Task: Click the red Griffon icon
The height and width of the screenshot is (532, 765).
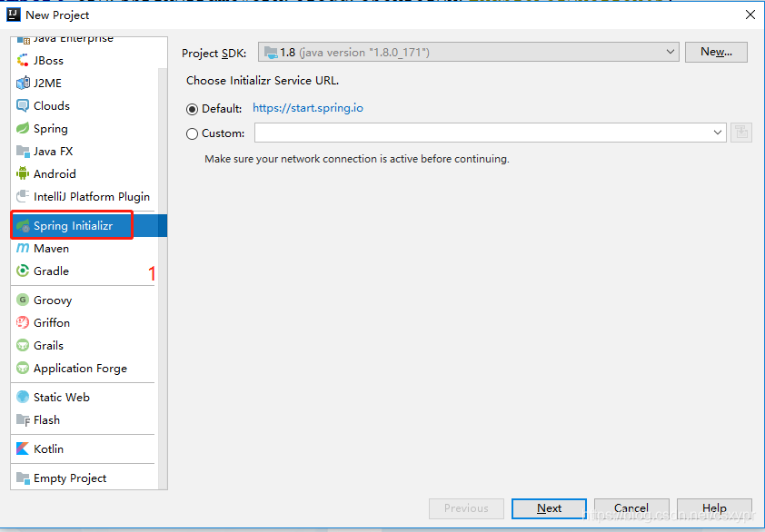Action: point(23,323)
